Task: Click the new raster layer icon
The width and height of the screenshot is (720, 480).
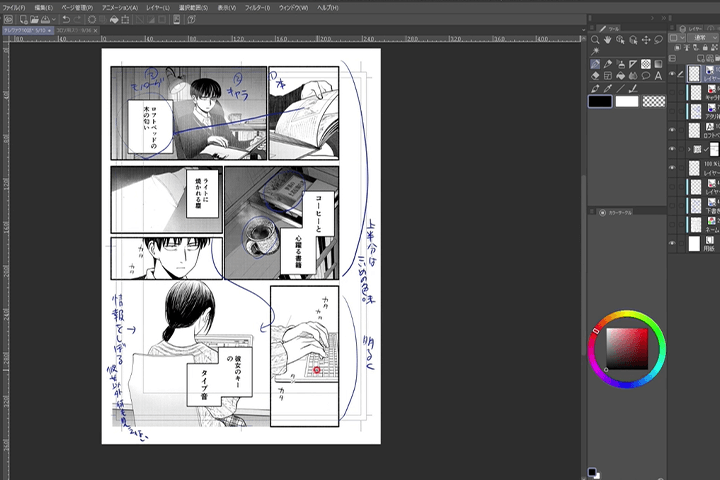Action: tap(701, 58)
